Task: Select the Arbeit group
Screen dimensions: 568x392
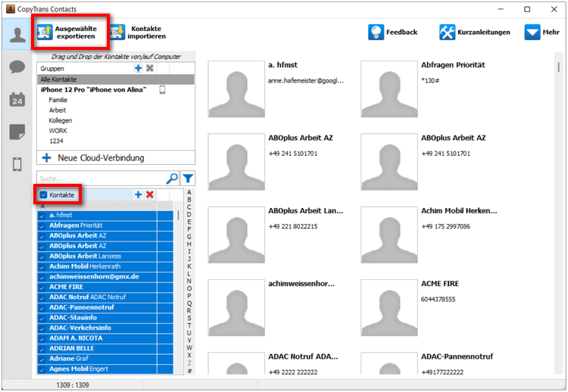Action: pos(58,110)
